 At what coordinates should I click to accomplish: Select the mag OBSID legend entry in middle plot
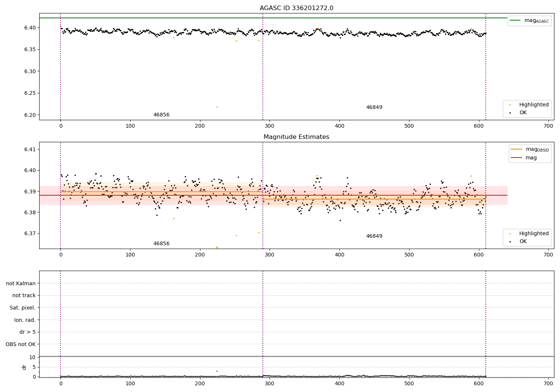tap(530, 149)
